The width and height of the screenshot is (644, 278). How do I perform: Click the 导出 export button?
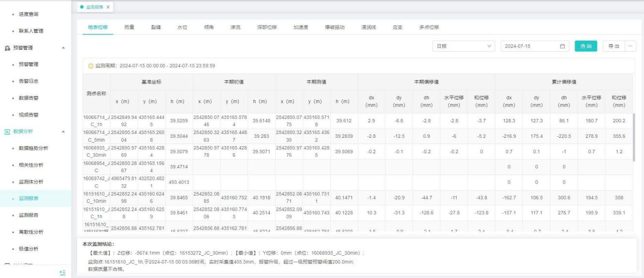pos(613,46)
